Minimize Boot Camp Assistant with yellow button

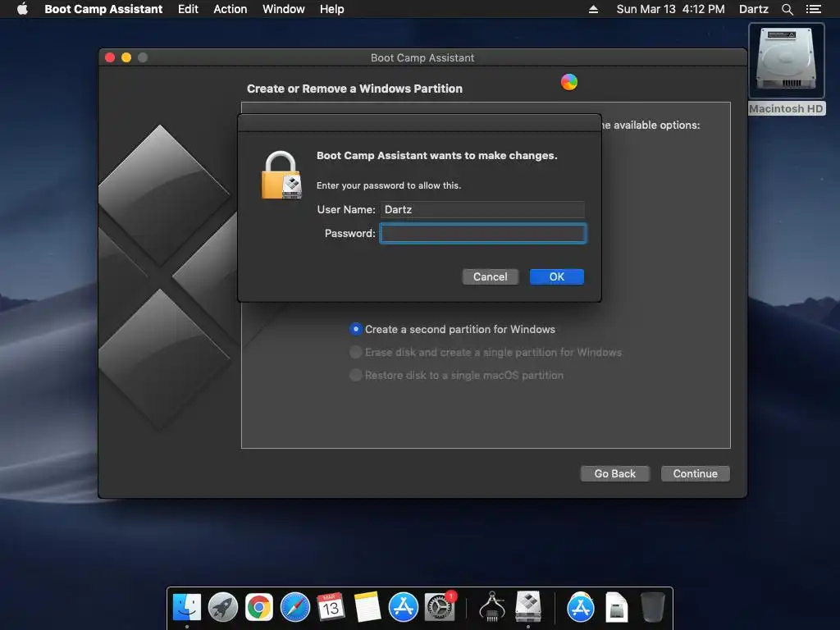126,57
